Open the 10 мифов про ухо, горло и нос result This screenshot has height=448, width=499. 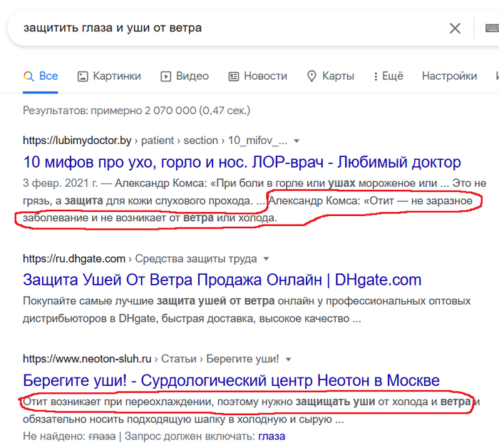(x=242, y=162)
